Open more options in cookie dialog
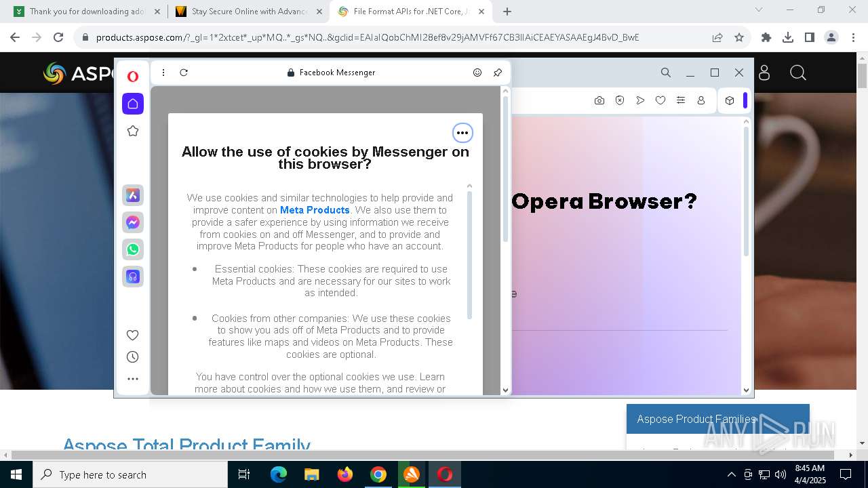 click(462, 133)
